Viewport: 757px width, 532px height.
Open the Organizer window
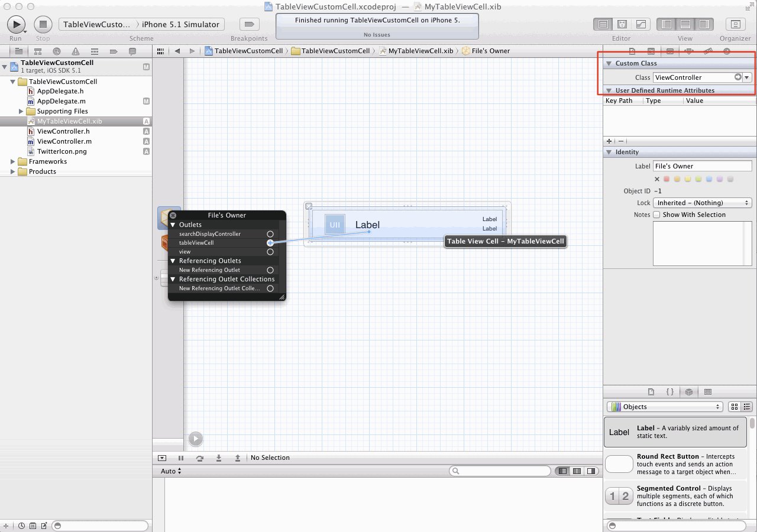click(735, 24)
